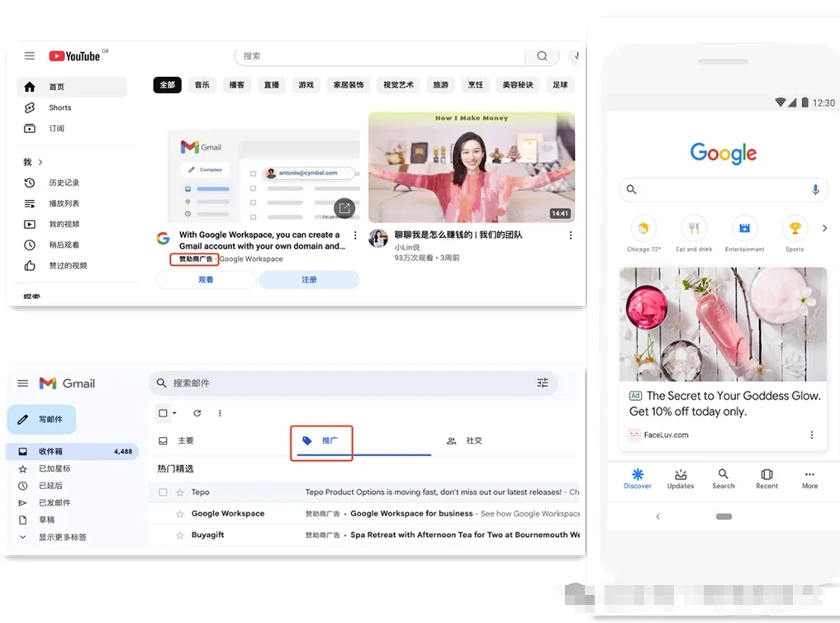This screenshot has height=623, width=840.
Task: Click the Gmail refresh icon
Action: [197, 413]
